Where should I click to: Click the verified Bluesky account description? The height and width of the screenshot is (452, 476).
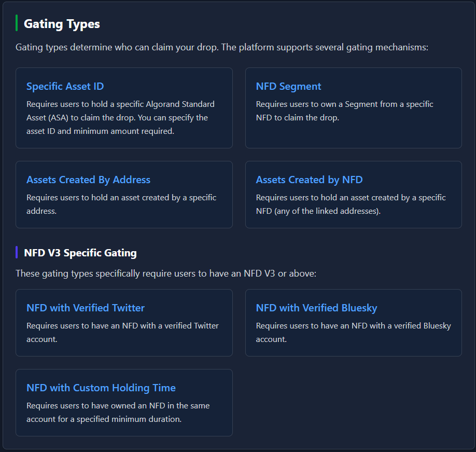pos(353,332)
